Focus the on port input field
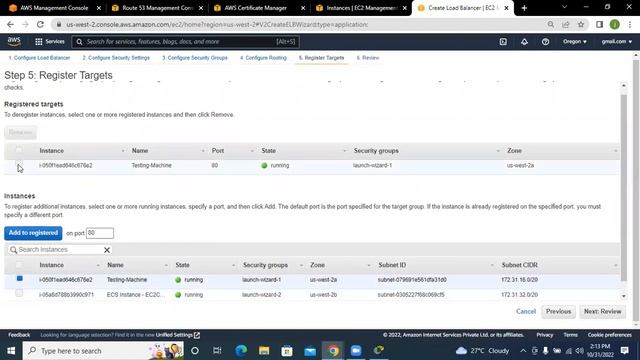640x360 pixels. pyautogui.click(x=100, y=233)
